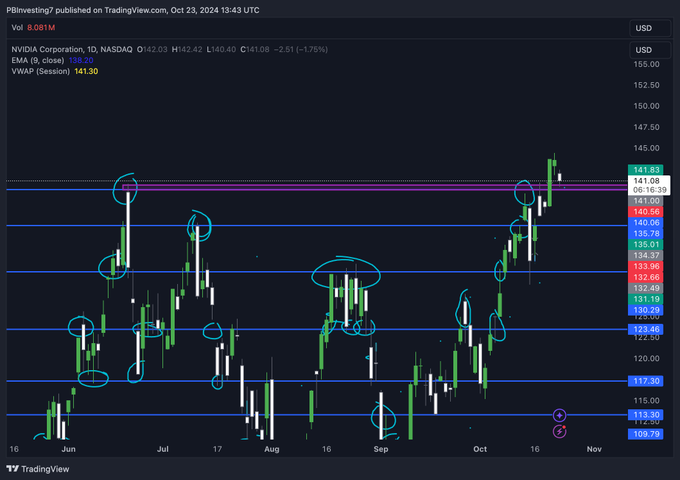The width and height of the screenshot is (680, 480).
Task: Click the Jul label on the time axis
Action: (163, 449)
